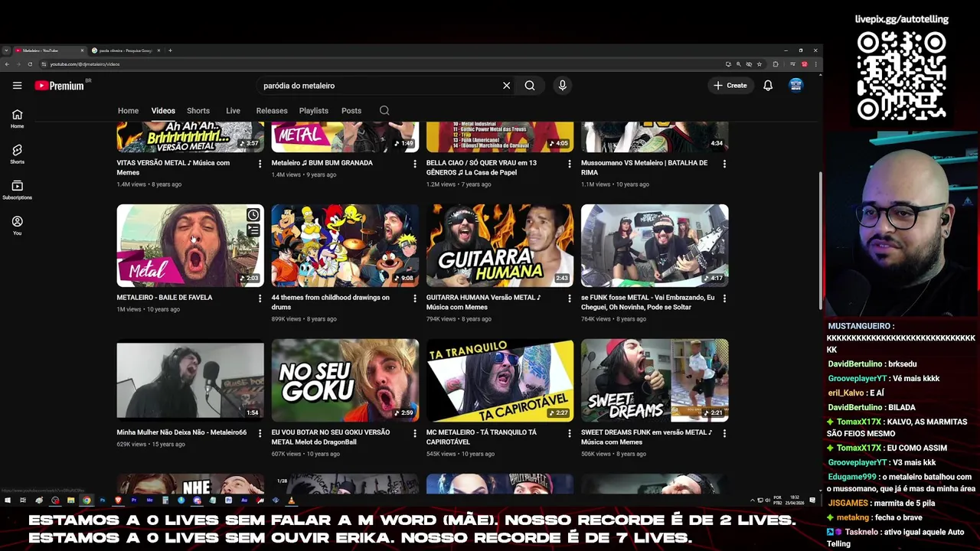Play the se FUNK fosse METAL thumbnail
Viewport: 980px width, 551px height.
655,246
